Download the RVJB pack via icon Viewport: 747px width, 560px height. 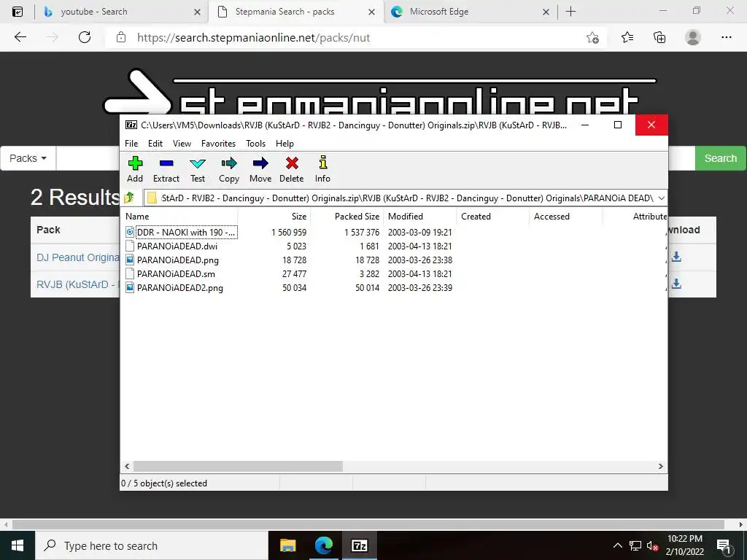pyautogui.click(x=676, y=284)
